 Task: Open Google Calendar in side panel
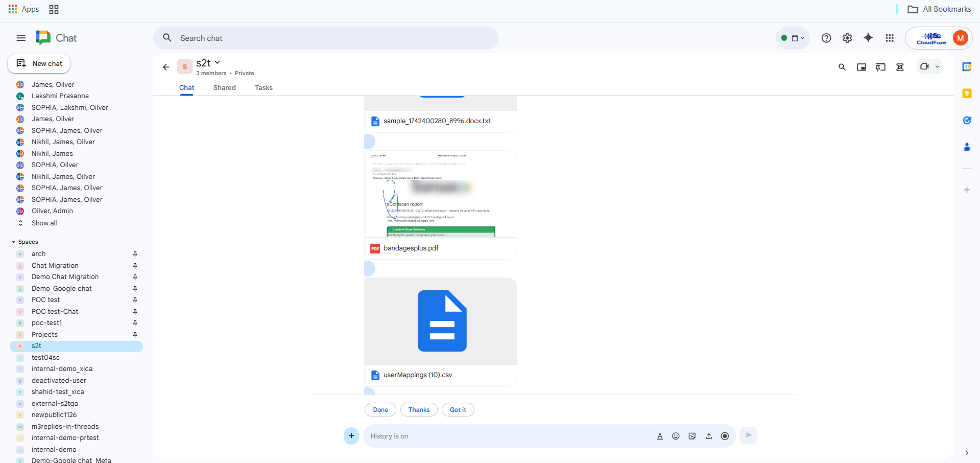coord(967,67)
